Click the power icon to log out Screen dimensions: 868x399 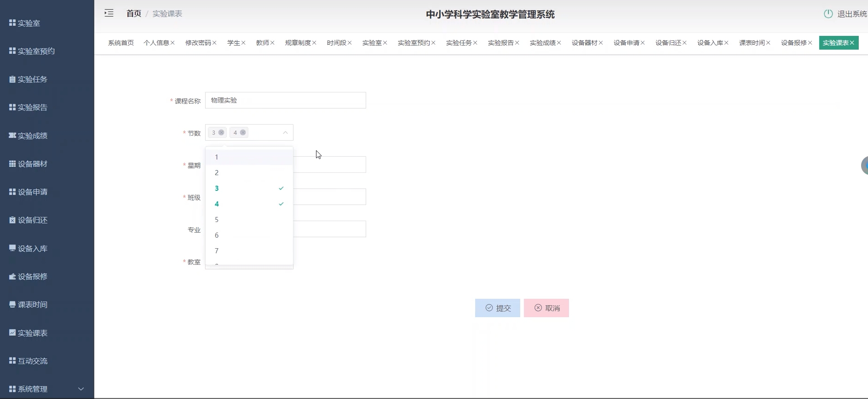828,14
